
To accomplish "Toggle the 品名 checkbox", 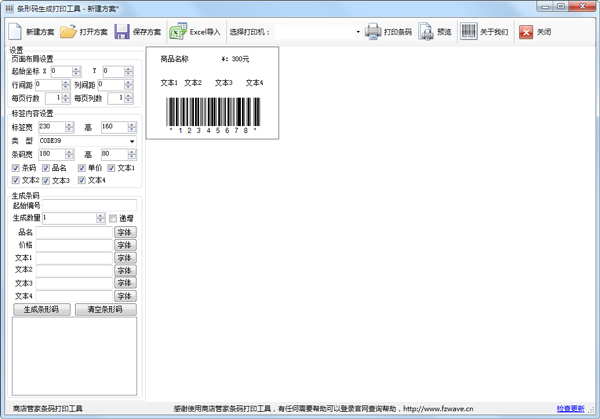I will (x=46, y=168).
